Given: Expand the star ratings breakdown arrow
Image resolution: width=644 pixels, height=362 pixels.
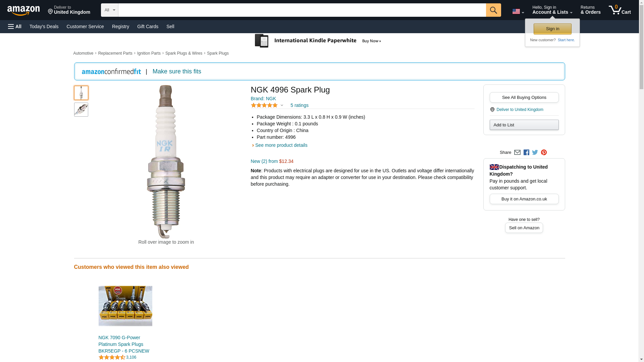Looking at the screenshot, I should [282, 105].
